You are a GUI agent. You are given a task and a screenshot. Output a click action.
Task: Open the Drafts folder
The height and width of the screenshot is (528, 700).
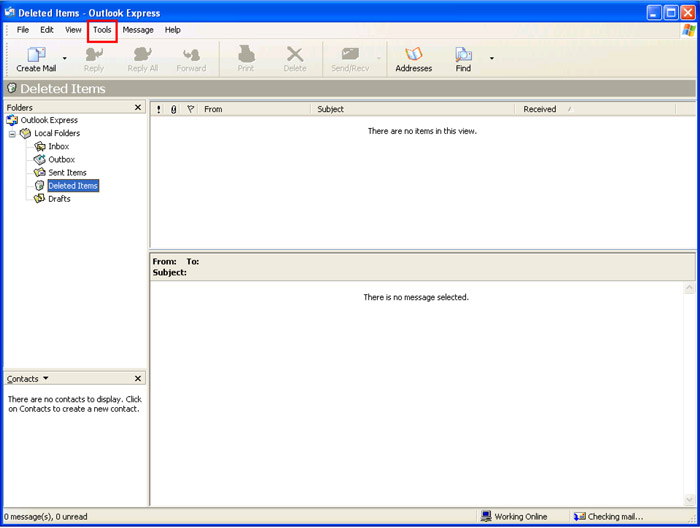point(59,198)
